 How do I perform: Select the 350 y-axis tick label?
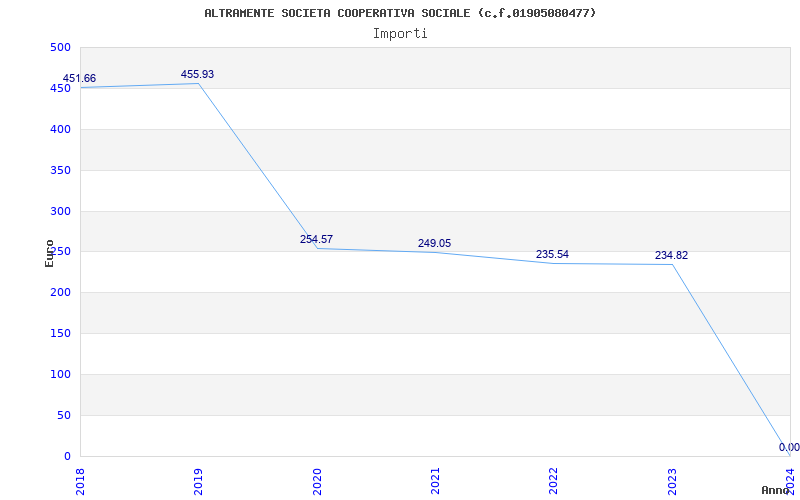[x=60, y=170]
